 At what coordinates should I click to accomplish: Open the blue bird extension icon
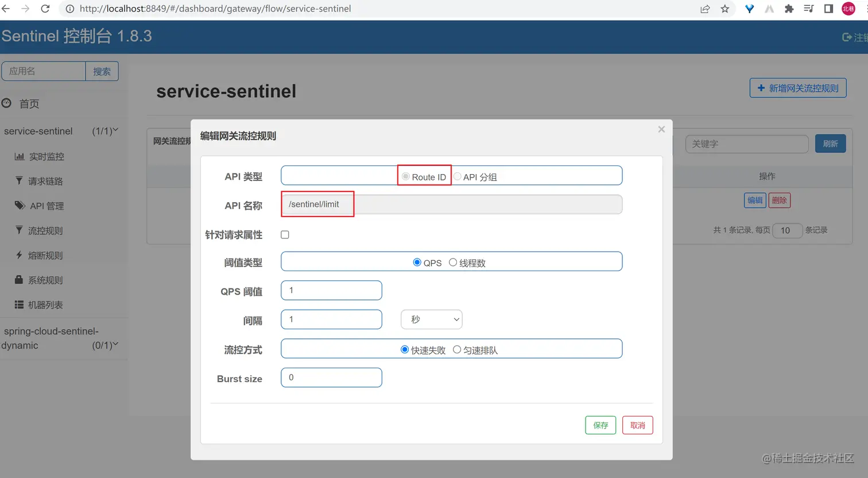[750, 9]
